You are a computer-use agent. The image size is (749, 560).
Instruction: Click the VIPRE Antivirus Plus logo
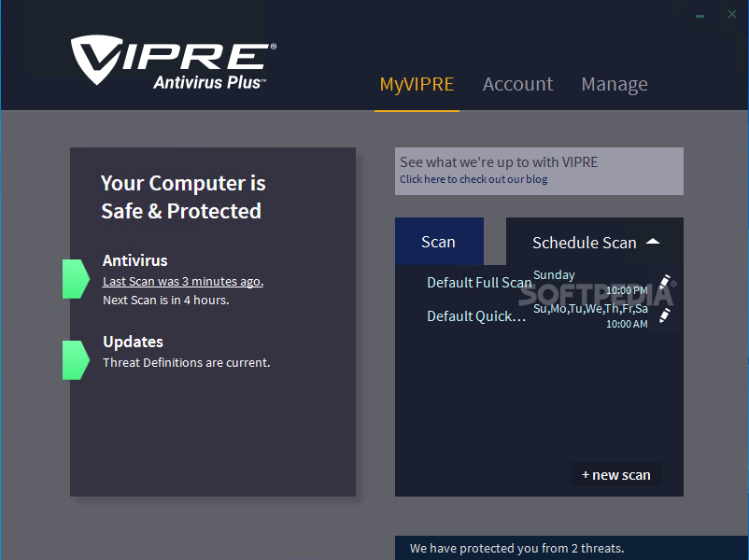[174, 62]
